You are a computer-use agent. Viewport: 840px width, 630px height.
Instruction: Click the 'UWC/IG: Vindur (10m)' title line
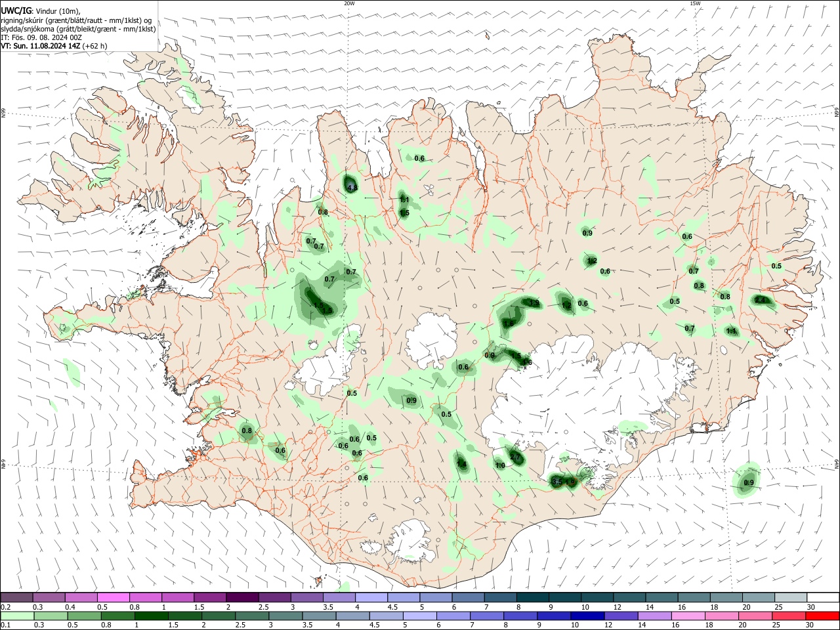pyautogui.click(x=41, y=11)
